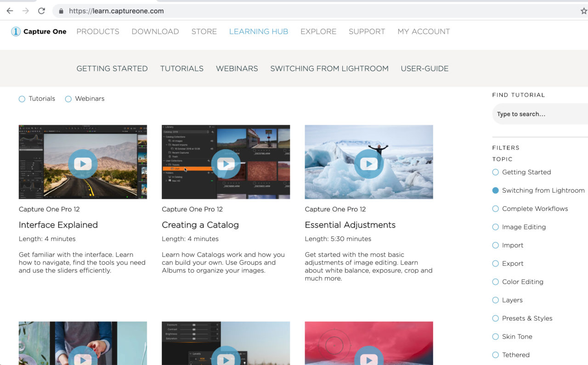Open the SWITCHING FROM LIGHTROOM tab
Screen dimensions: 588x365
coord(329,68)
